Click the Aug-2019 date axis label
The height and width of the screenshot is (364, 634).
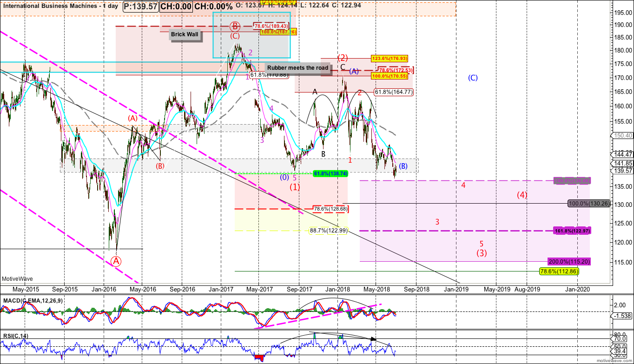tap(527, 289)
